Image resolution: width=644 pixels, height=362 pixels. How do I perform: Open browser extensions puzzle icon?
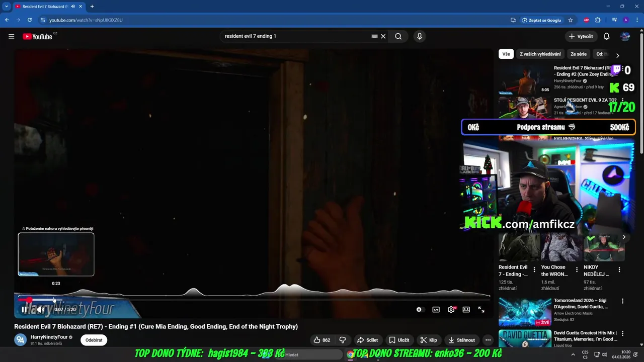tap(598, 20)
